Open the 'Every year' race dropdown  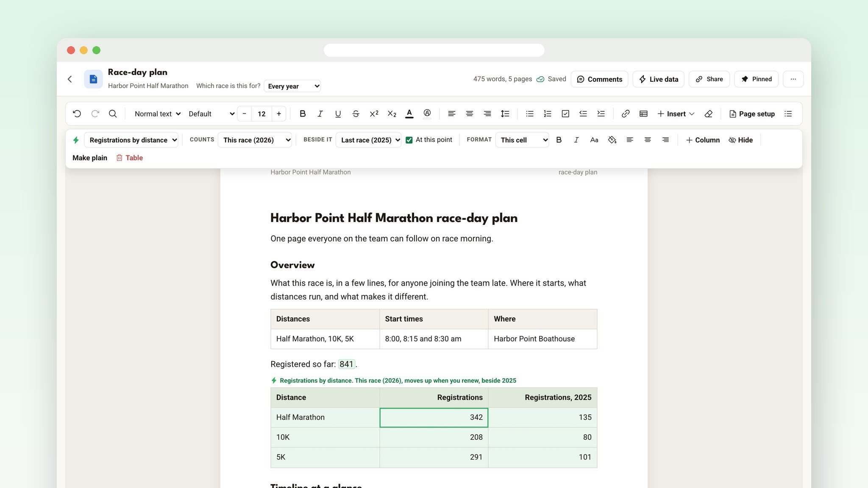tap(292, 86)
